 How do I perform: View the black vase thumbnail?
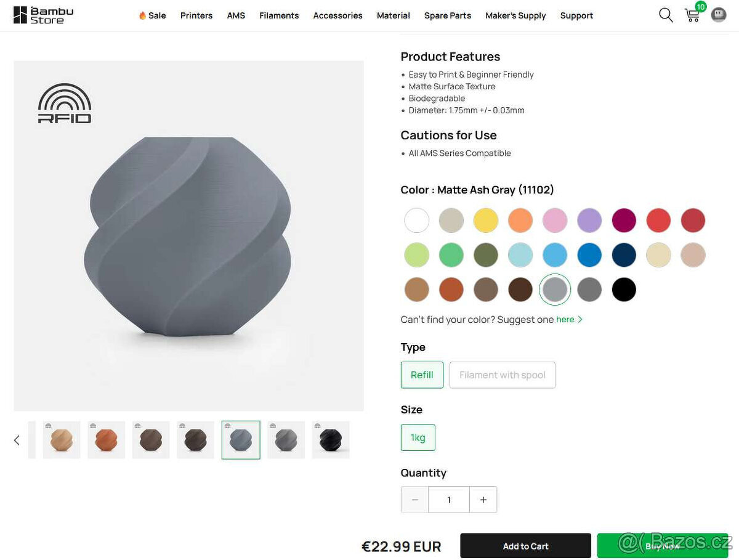[x=331, y=440]
